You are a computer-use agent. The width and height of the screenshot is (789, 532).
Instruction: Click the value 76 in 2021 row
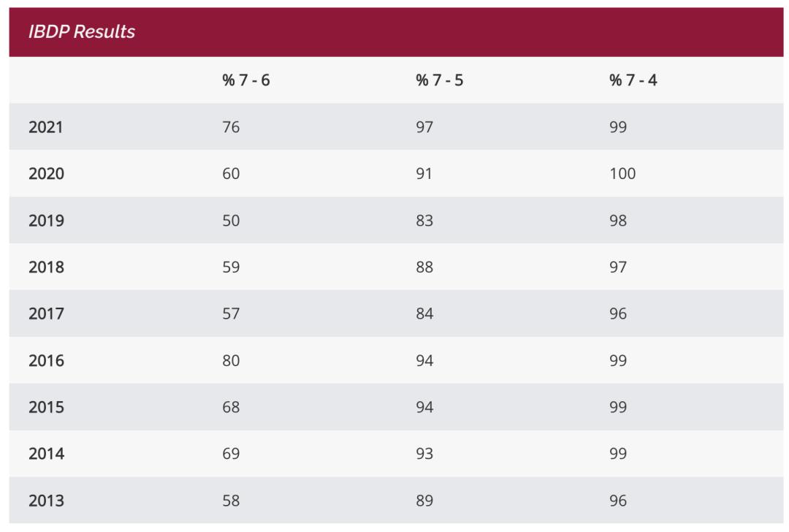tap(231, 127)
